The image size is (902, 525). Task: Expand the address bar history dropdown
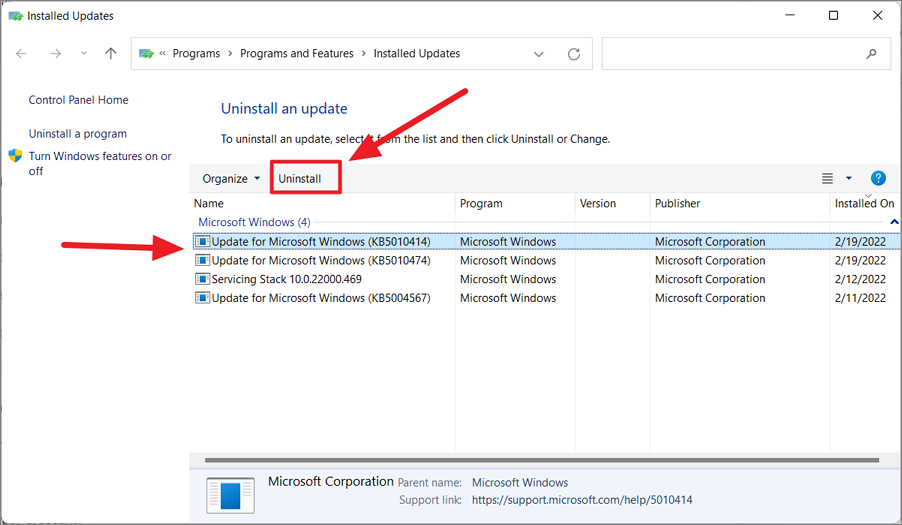[x=538, y=54]
